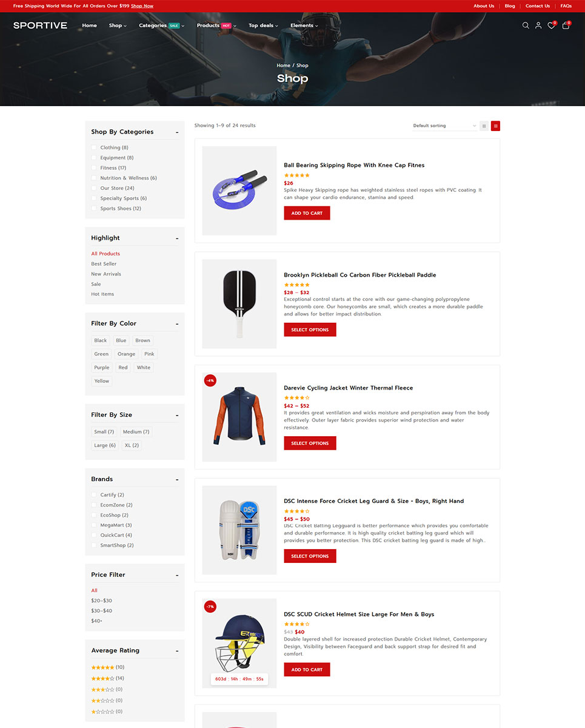Open the wishlist heart icon
Screen dimensions: 585x728
tap(551, 25)
